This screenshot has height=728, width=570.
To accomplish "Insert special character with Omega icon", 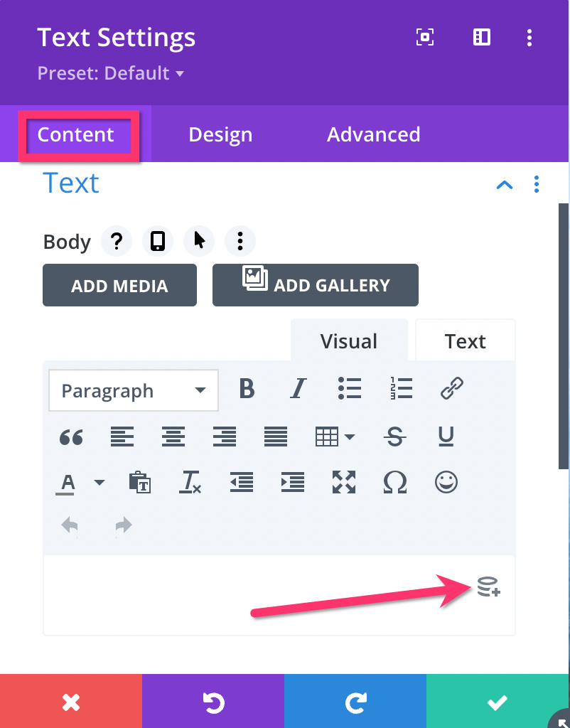I will (395, 483).
